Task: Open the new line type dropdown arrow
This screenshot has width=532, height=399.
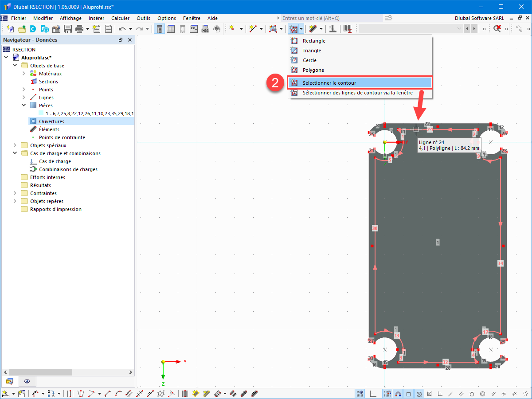Action: (261, 29)
